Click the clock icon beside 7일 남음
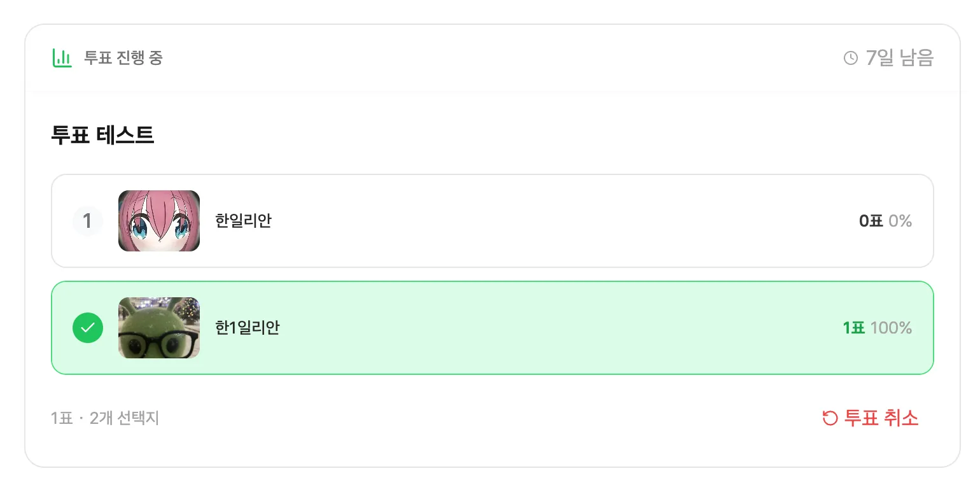Image resolution: width=980 pixels, height=485 pixels. pyautogui.click(x=850, y=58)
